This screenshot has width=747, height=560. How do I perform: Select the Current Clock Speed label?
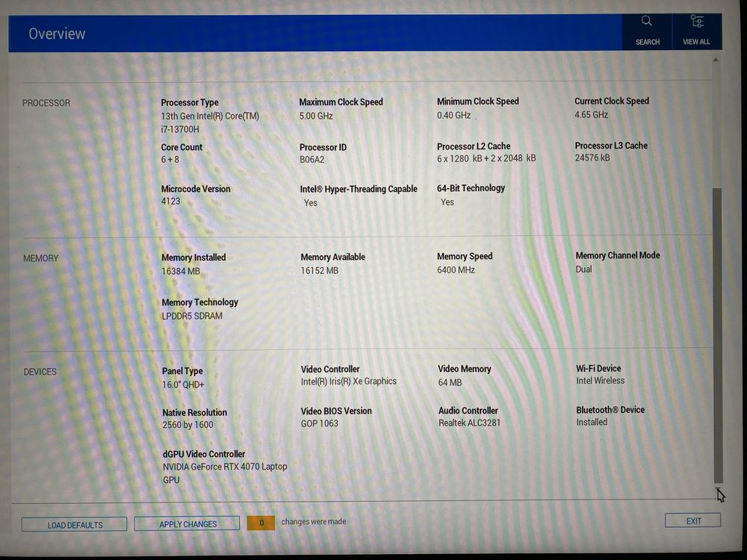pyautogui.click(x=612, y=101)
